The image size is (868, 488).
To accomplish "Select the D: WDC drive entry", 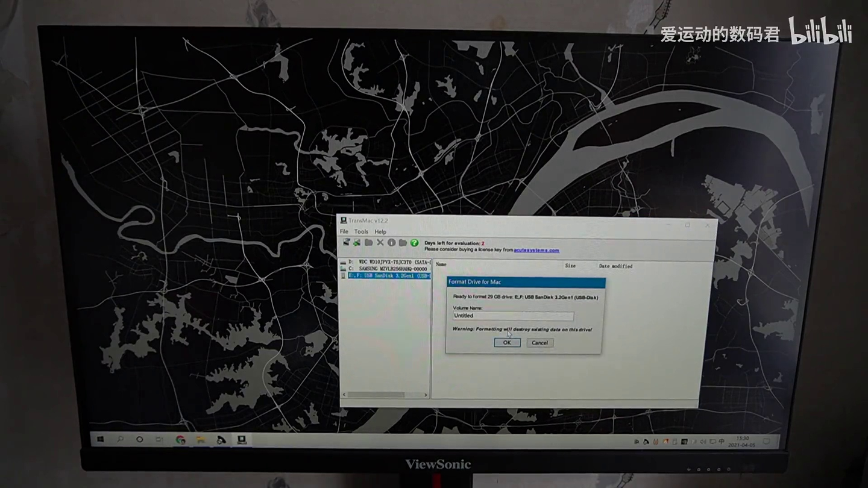I will 385,262.
